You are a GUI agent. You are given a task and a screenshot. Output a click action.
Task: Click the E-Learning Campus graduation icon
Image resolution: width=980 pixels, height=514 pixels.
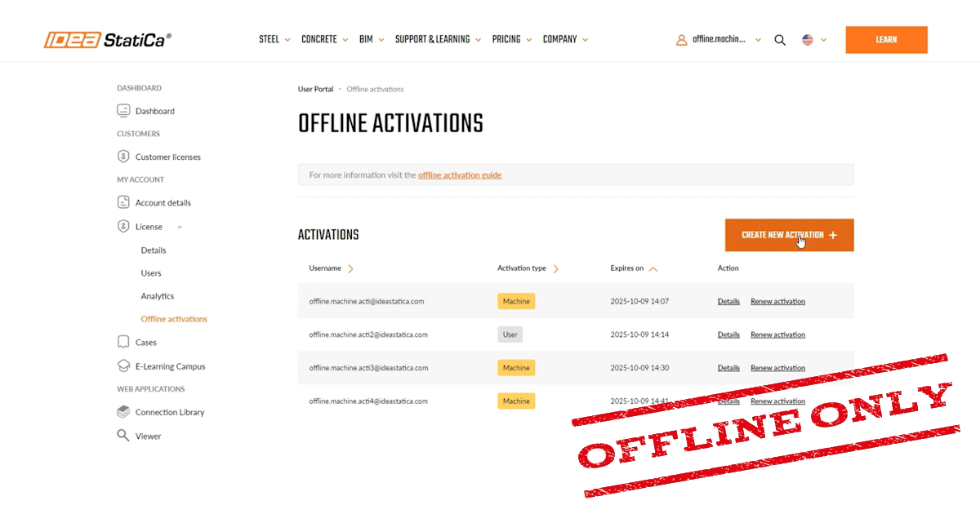pos(123,366)
